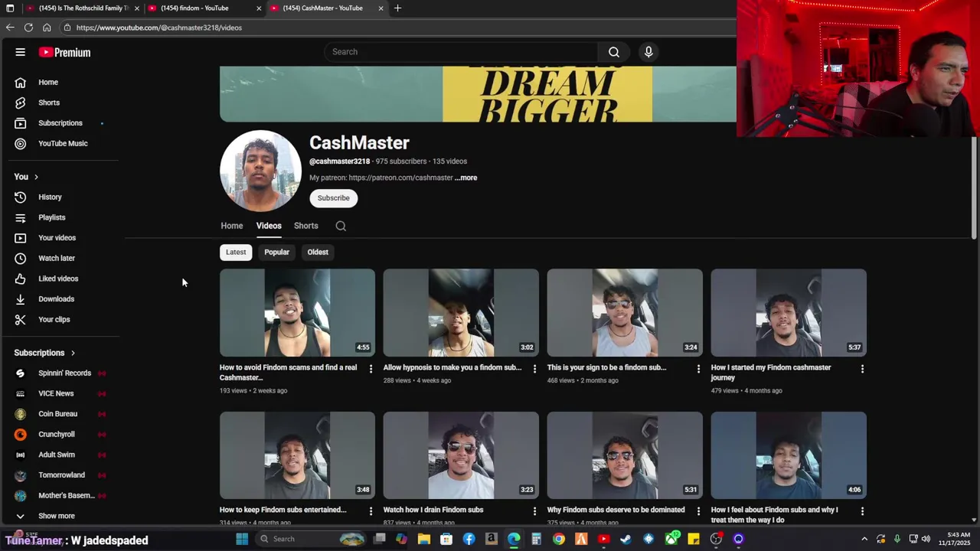Click the YouTube search input field
The width and height of the screenshot is (980, 551).
coord(462,52)
